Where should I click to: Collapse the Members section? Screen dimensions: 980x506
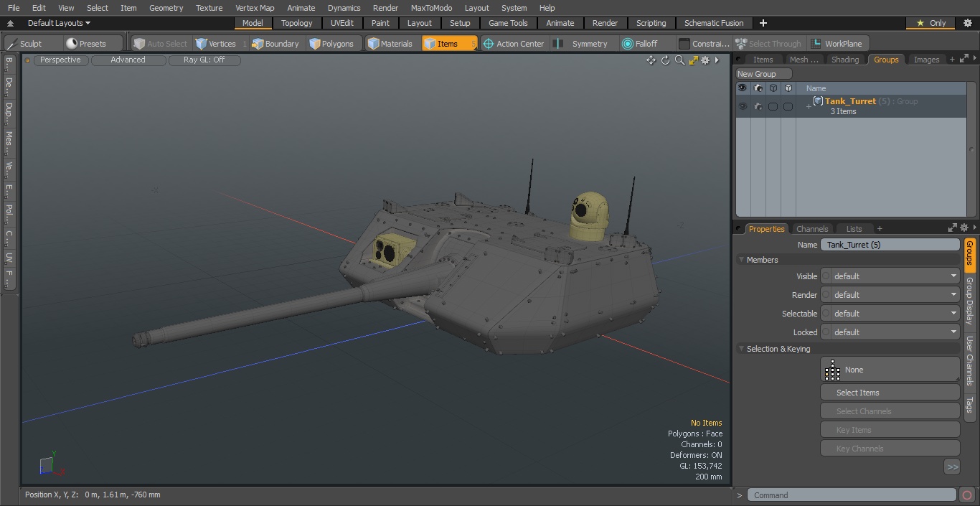(741, 260)
